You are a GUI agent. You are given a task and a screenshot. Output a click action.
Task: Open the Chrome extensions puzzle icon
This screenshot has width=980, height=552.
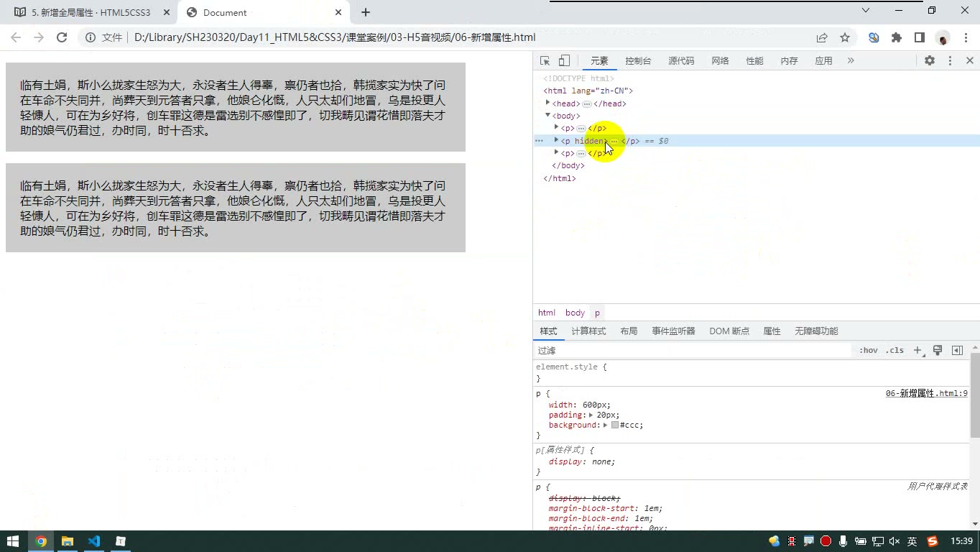coord(896,37)
